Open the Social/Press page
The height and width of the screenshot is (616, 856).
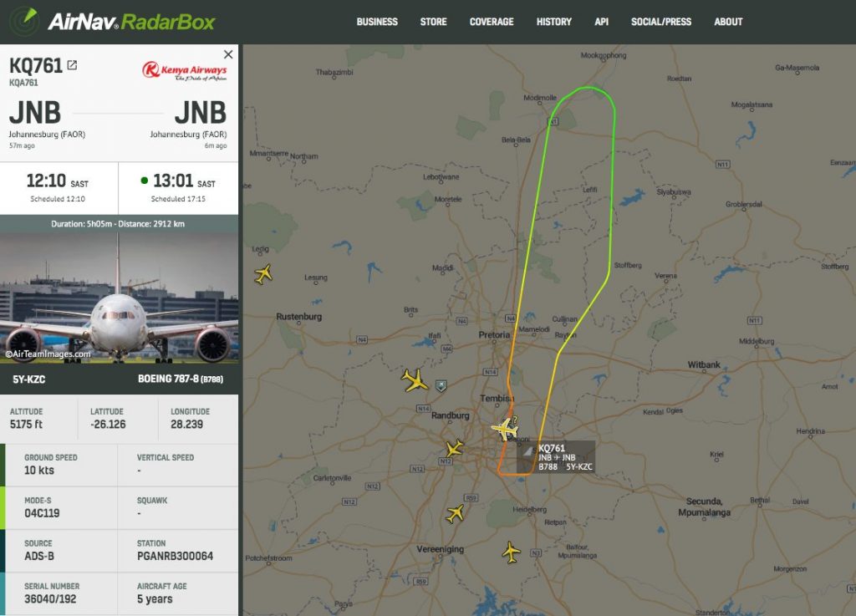(661, 22)
